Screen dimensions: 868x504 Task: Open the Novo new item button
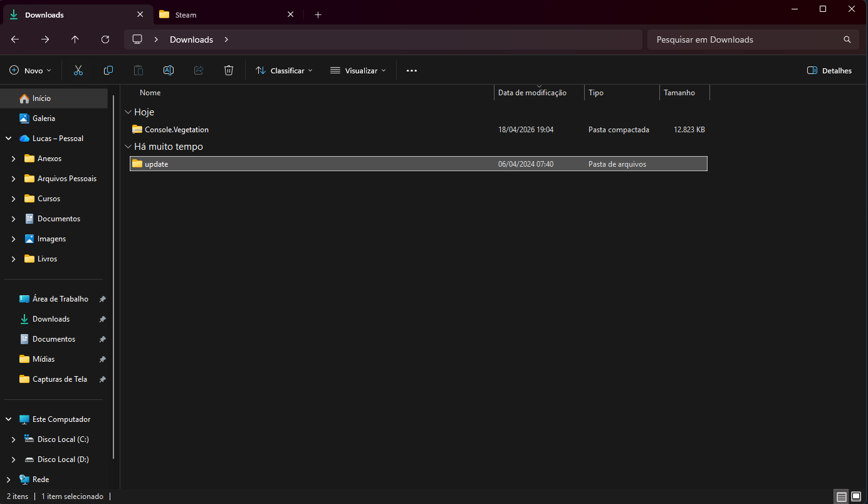click(31, 71)
